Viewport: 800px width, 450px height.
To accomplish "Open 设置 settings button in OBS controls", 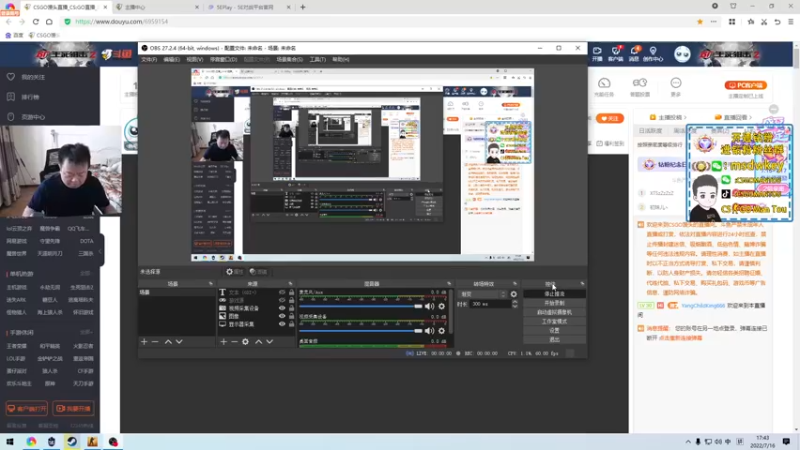I will pyautogui.click(x=555, y=331).
